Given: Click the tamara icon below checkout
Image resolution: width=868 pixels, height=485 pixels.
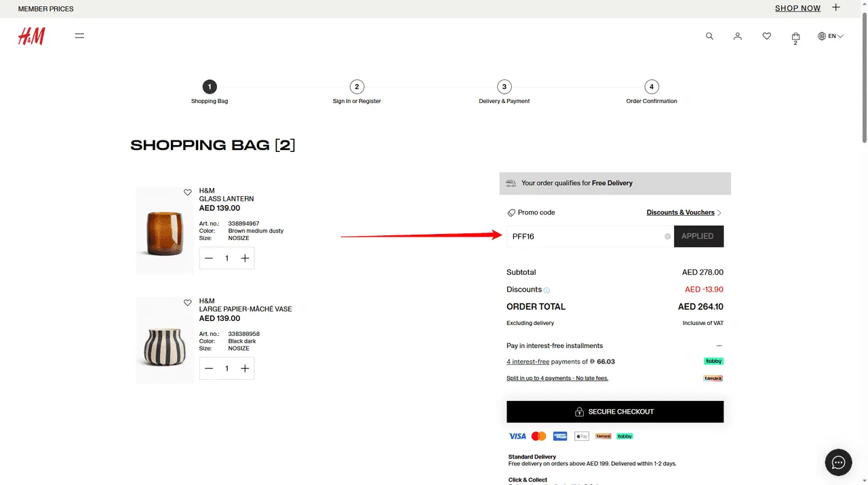Looking at the screenshot, I should pos(604,436).
